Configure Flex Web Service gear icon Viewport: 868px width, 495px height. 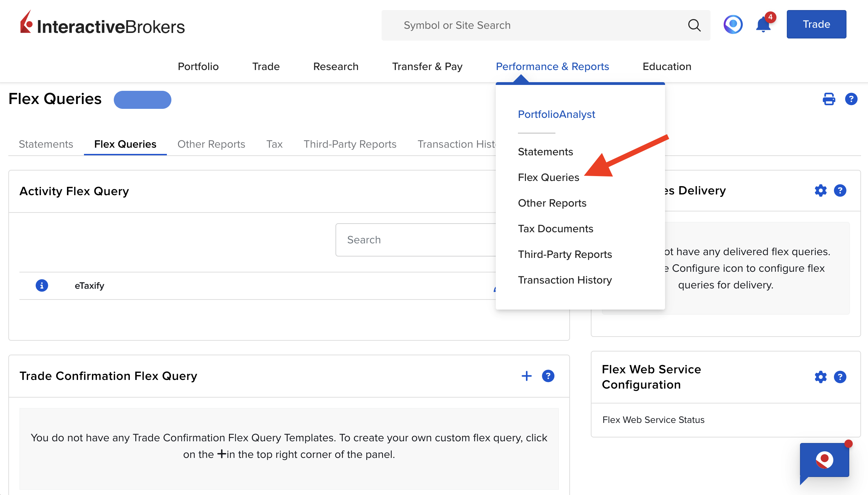click(x=820, y=377)
